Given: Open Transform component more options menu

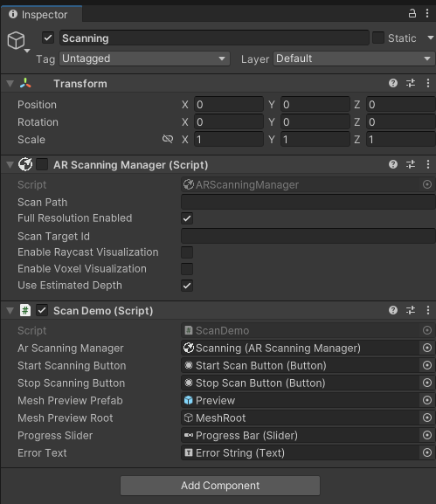Looking at the screenshot, I should tap(428, 84).
